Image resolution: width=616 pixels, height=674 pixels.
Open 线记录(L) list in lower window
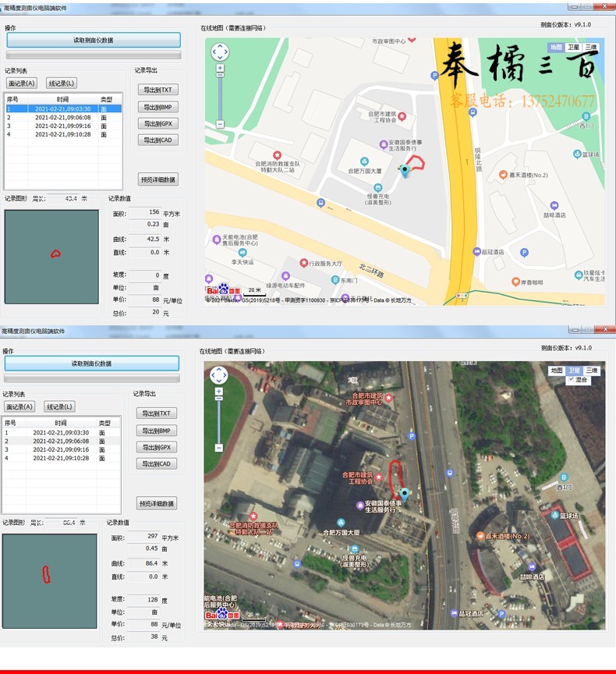tap(59, 406)
